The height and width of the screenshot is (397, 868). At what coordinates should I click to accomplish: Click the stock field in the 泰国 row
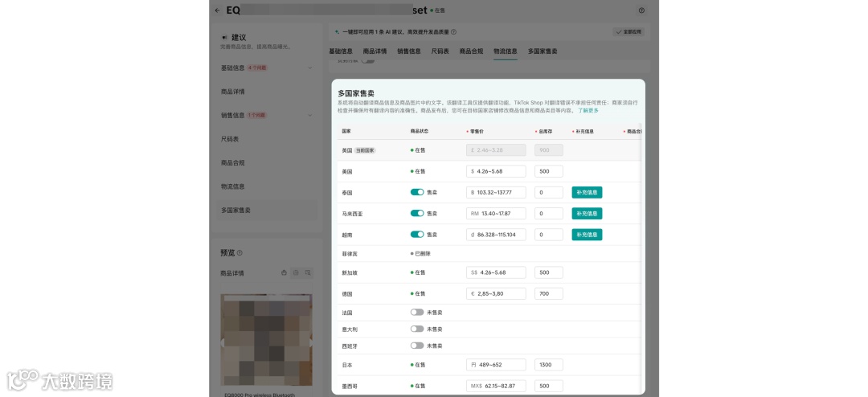(x=549, y=192)
